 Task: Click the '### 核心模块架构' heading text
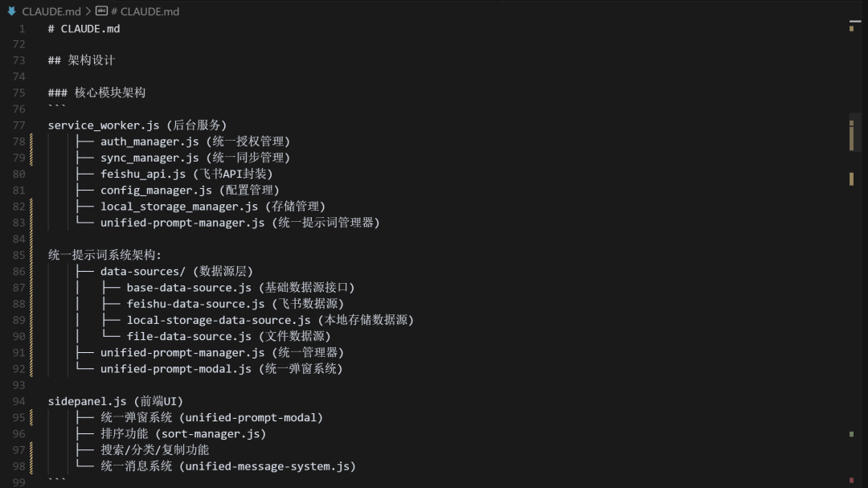tap(97, 92)
